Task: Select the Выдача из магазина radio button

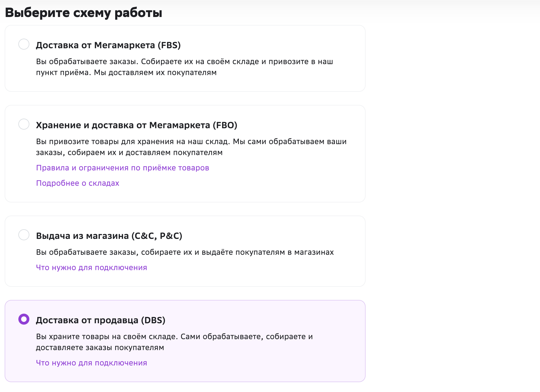Action: (24, 235)
